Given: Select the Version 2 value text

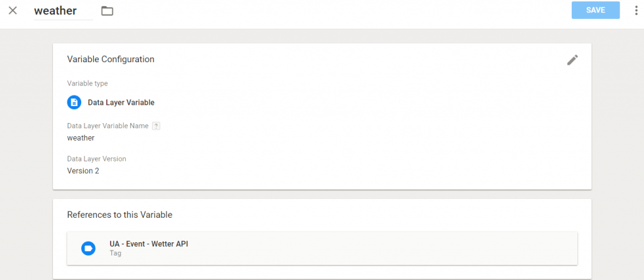Looking at the screenshot, I should click(83, 170).
